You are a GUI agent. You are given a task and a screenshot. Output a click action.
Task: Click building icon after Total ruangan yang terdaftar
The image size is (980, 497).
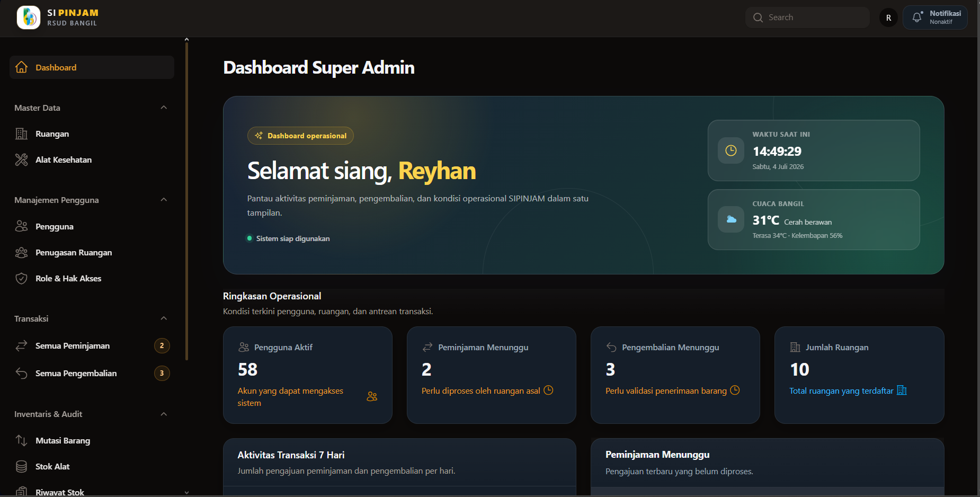pyautogui.click(x=902, y=390)
